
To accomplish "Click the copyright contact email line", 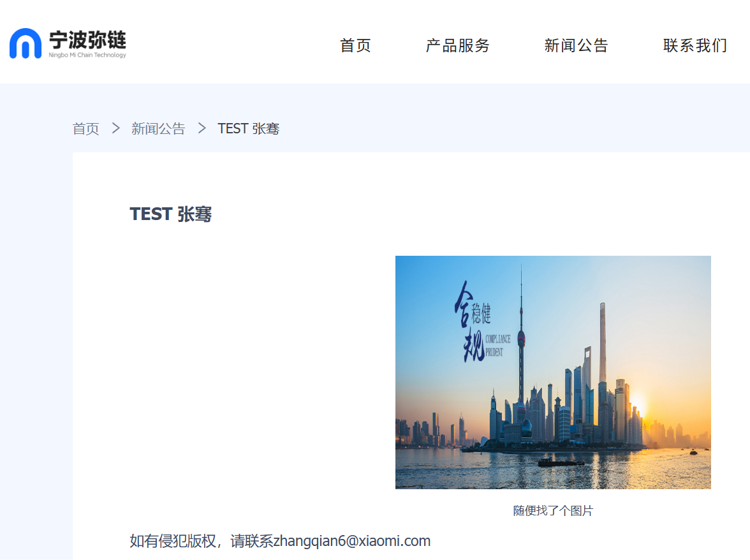I will 281,541.
